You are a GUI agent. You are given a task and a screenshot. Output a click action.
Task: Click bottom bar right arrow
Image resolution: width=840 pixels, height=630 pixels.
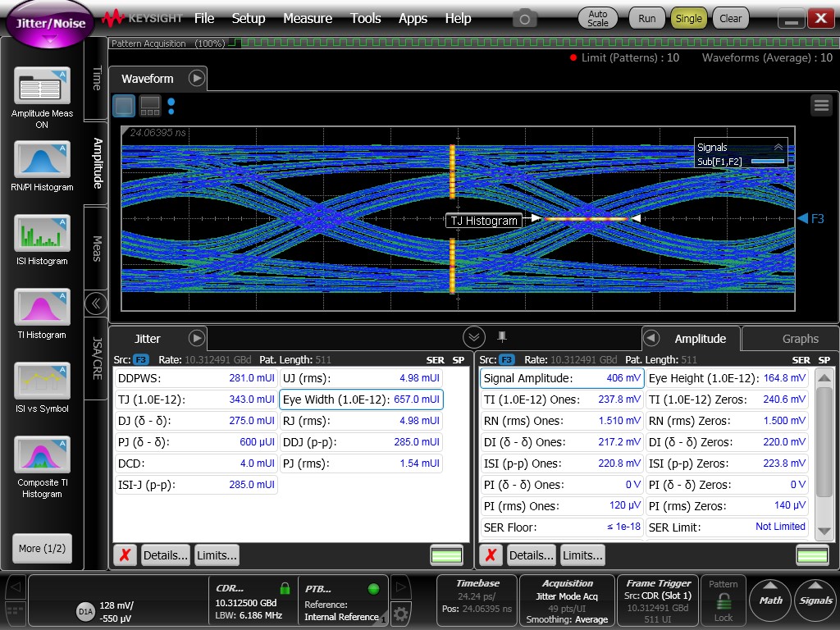pos(400,587)
